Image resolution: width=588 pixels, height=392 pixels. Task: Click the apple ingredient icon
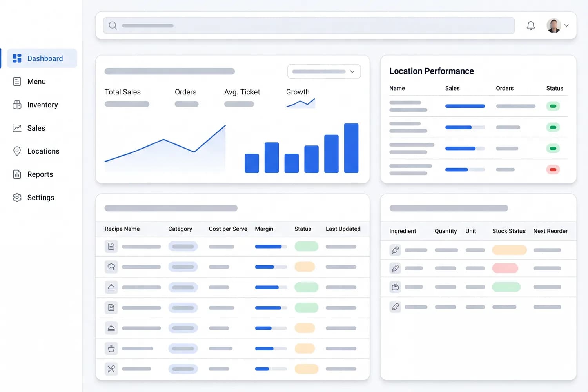(395, 287)
